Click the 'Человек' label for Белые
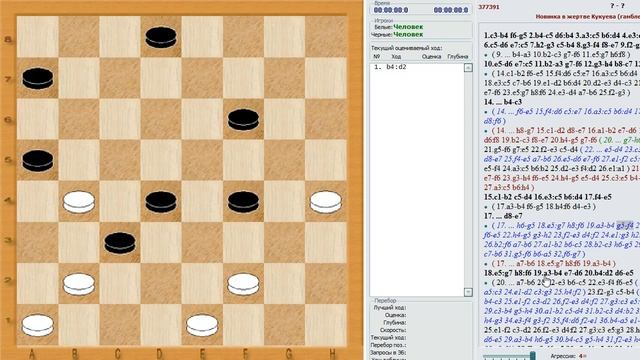 click(x=408, y=27)
